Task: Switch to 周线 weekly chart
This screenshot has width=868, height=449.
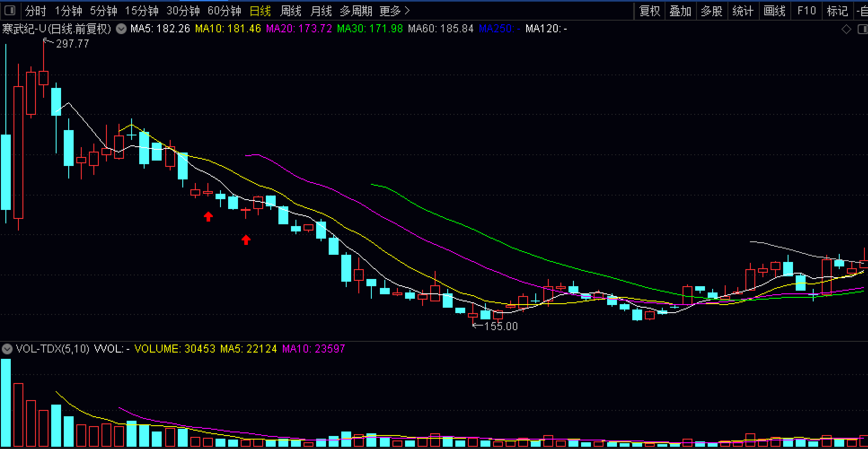Action: click(x=291, y=11)
